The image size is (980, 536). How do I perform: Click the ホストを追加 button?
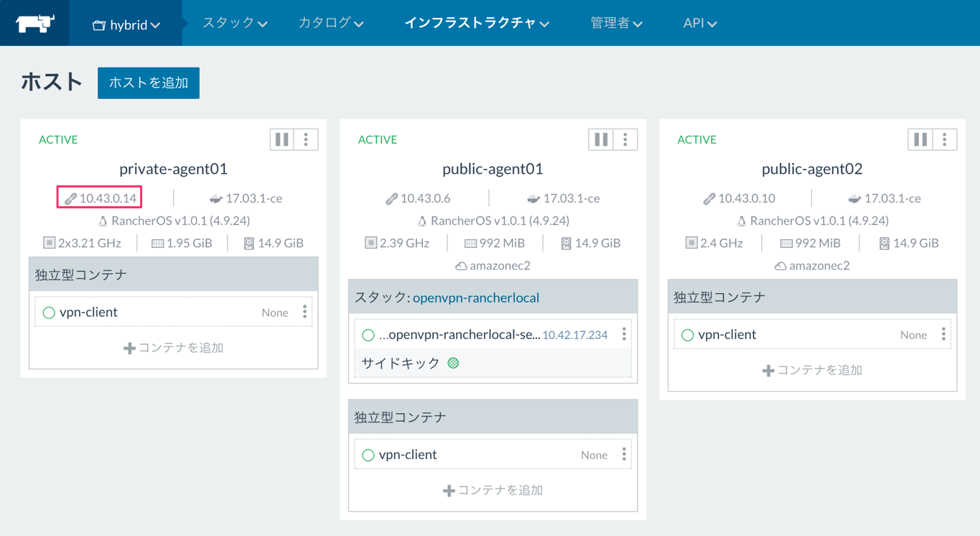148,83
